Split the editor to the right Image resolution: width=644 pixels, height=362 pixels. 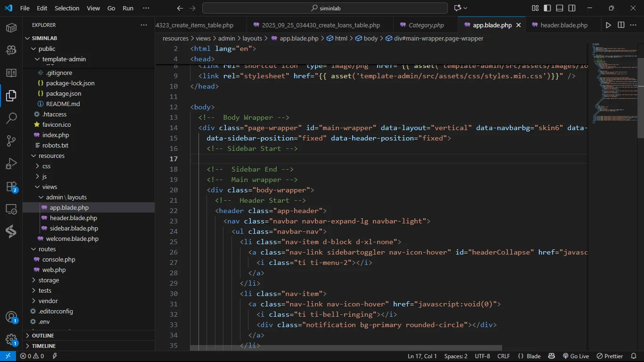[621, 25]
